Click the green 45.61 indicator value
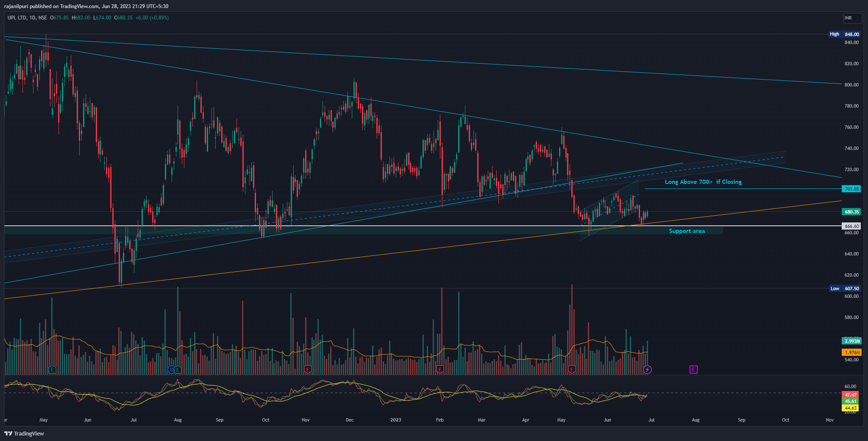 point(851,401)
